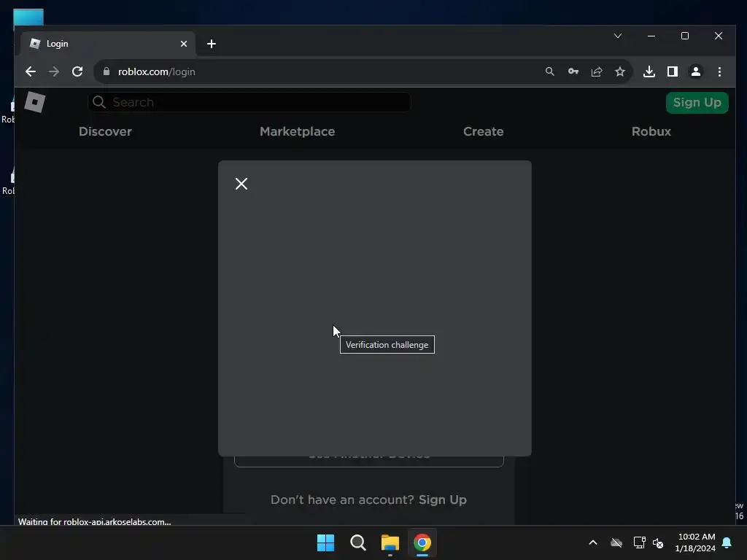Close the verification challenge dialog

[x=241, y=184]
